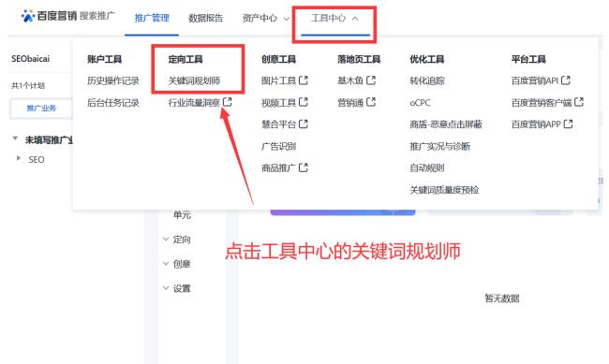The image size is (609, 364).
Task: Open 百度营销客户端
Action: click(542, 102)
